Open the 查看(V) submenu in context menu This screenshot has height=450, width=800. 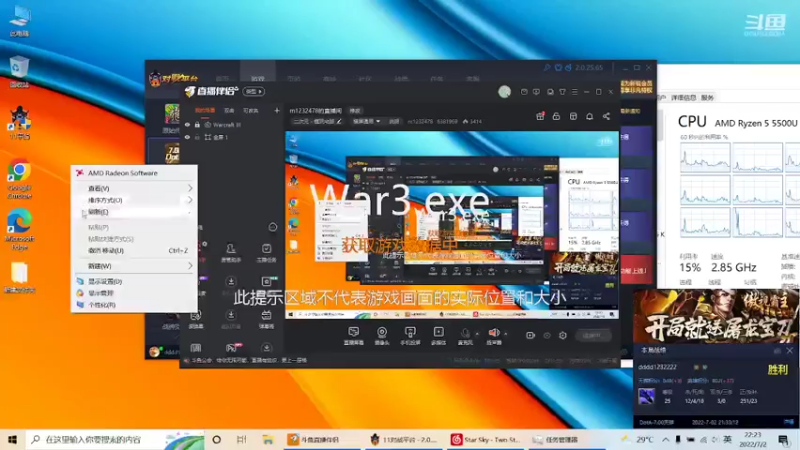[x=134, y=188]
